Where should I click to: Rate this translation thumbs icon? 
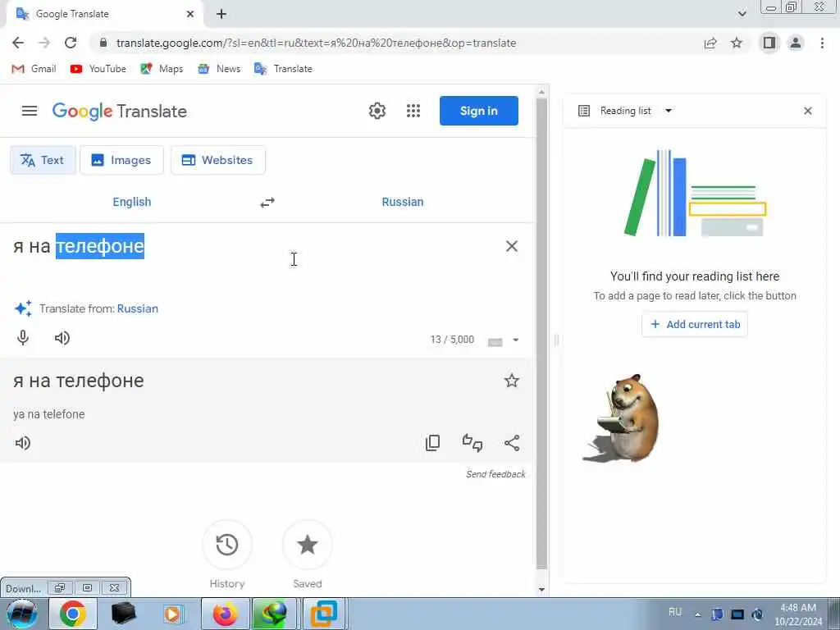[x=472, y=442]
